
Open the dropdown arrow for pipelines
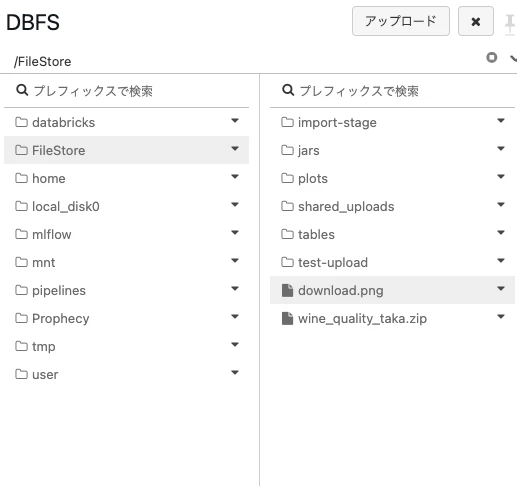pos(235,288)
